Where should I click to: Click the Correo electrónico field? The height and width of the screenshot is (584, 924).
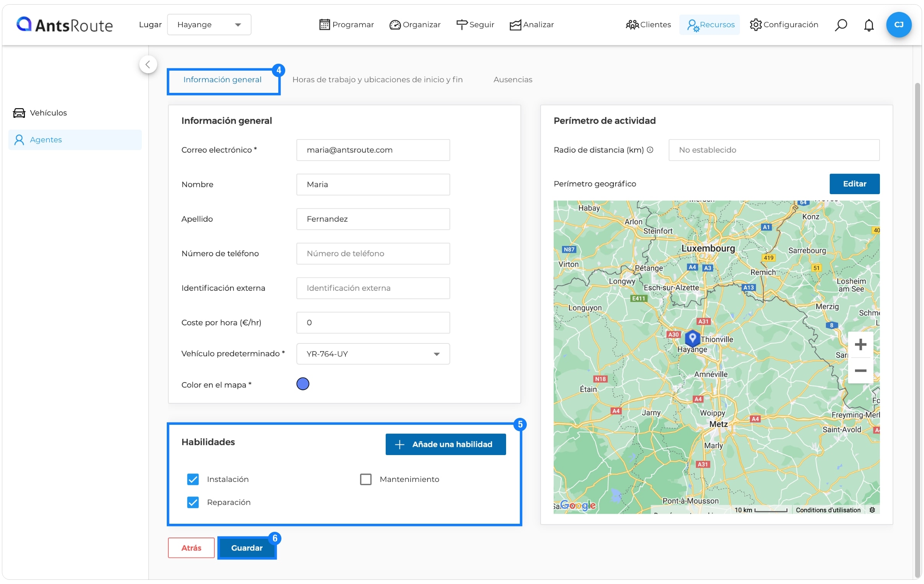[373, 150]
